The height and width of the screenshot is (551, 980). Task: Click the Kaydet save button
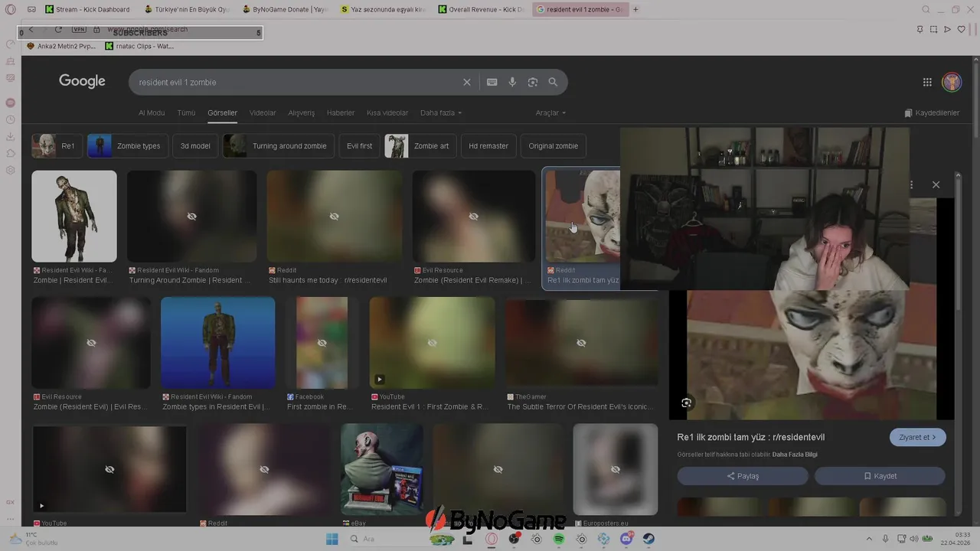pos(880,476)
